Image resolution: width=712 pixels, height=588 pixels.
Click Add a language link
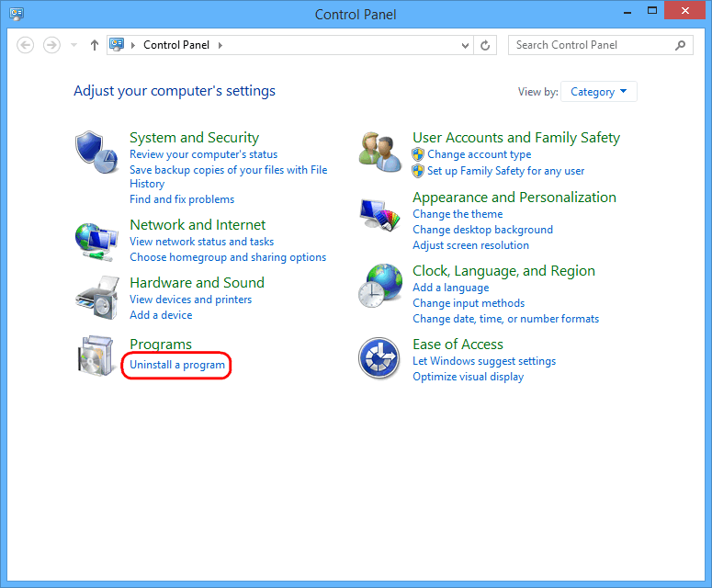(451, 288)
